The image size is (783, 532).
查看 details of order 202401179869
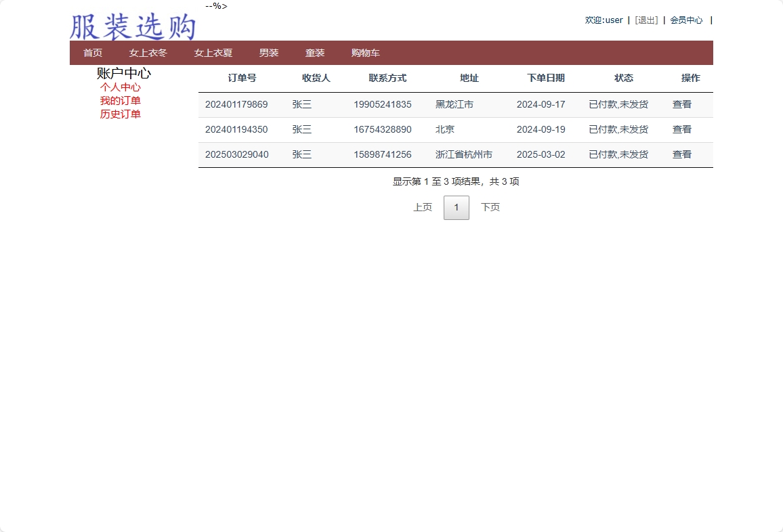tap(681, 104)
